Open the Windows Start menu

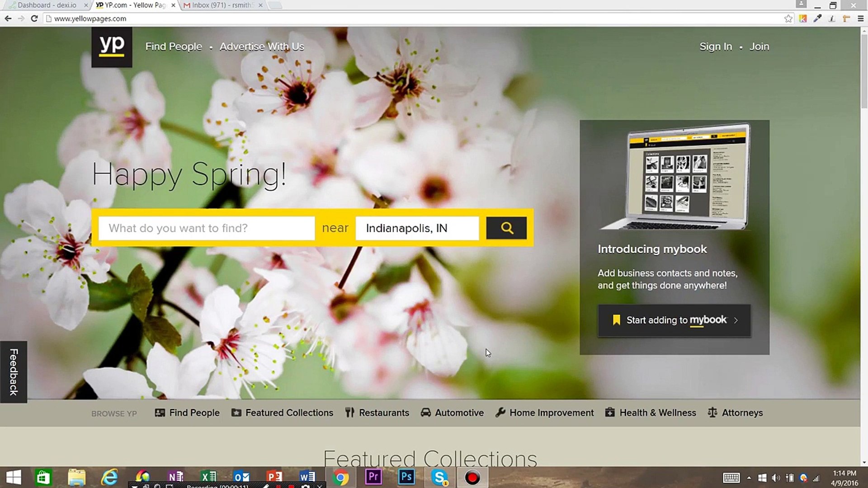click(14, 477)
